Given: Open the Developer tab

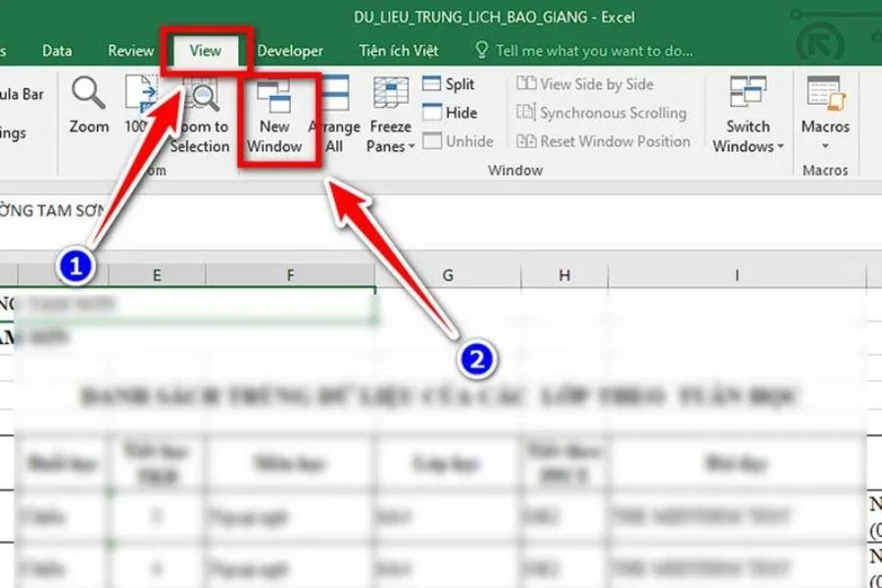Looking at the screenshot, I should pos(290,51).
